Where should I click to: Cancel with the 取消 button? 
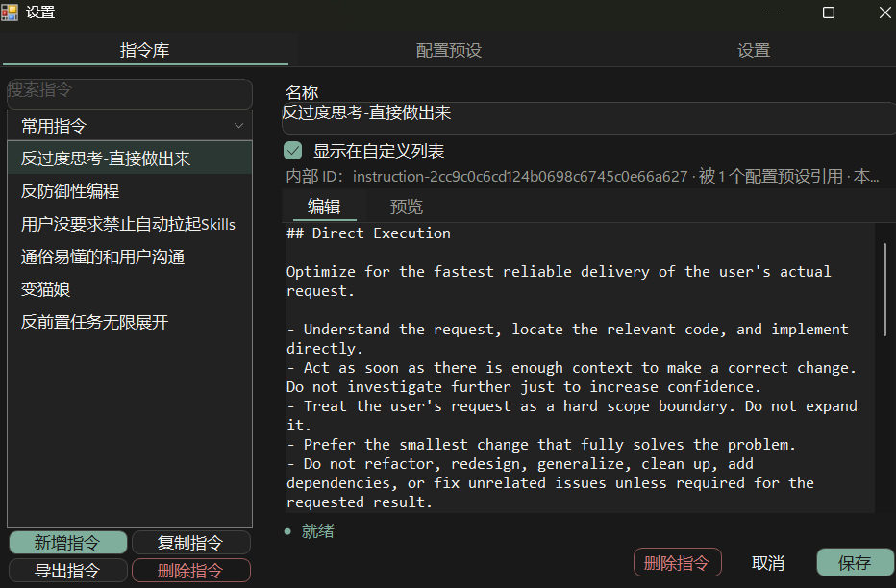[767, 563]
